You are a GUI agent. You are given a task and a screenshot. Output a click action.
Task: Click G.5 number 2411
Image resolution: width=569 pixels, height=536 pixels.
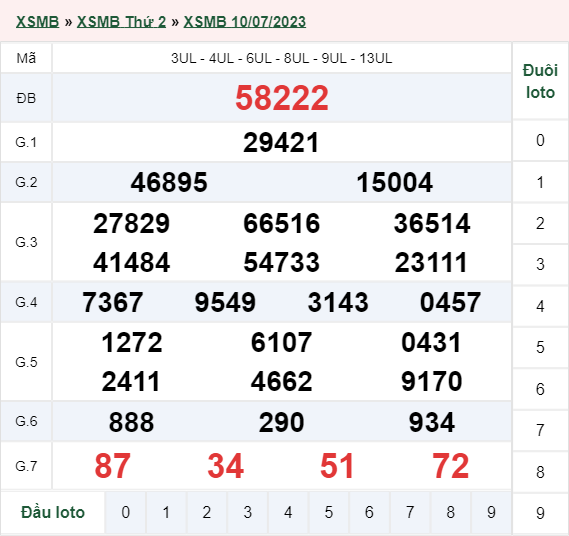131,381
